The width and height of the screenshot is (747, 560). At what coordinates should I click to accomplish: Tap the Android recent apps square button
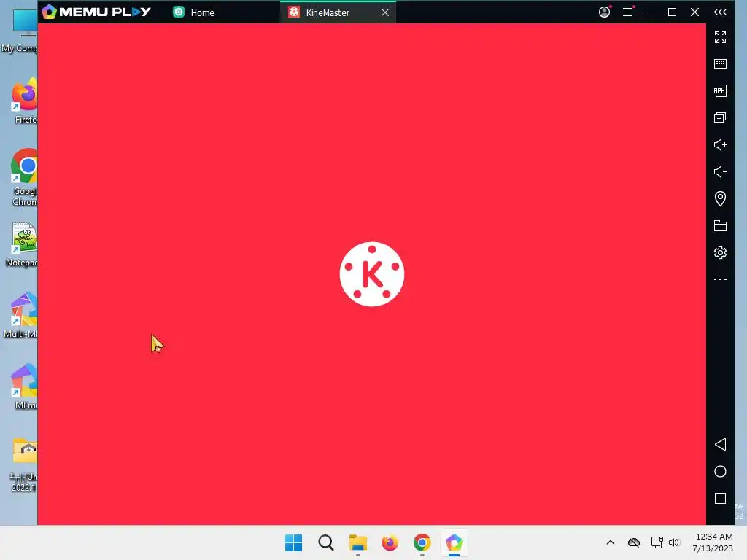pos(720,499)
